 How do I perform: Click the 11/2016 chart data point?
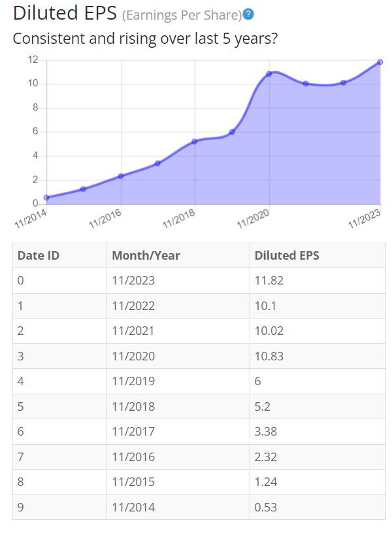pyautogui.click(x=121, y=176)
